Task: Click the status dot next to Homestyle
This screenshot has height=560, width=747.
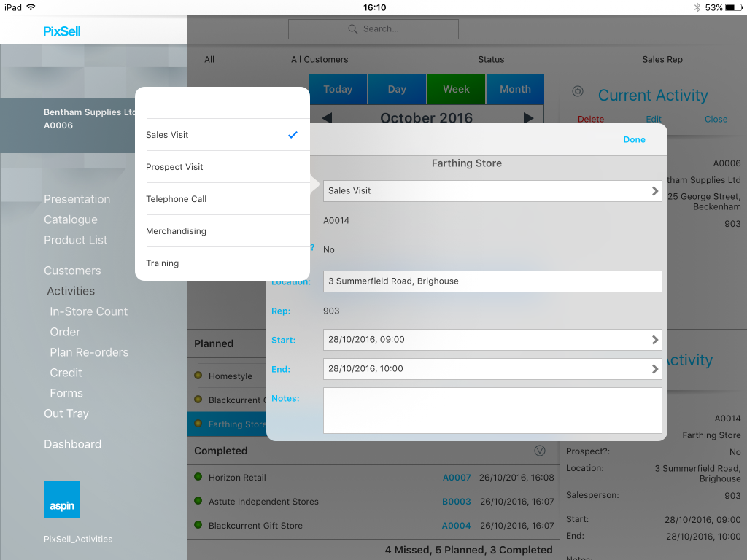Action: [x=198, y=376]
